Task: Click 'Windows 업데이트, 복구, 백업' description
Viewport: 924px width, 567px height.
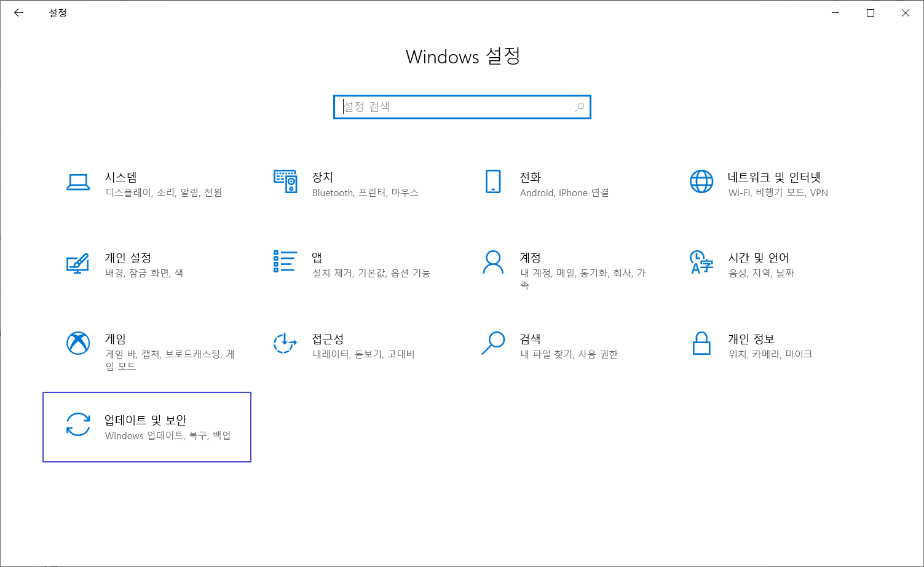Action: (168, 435)
